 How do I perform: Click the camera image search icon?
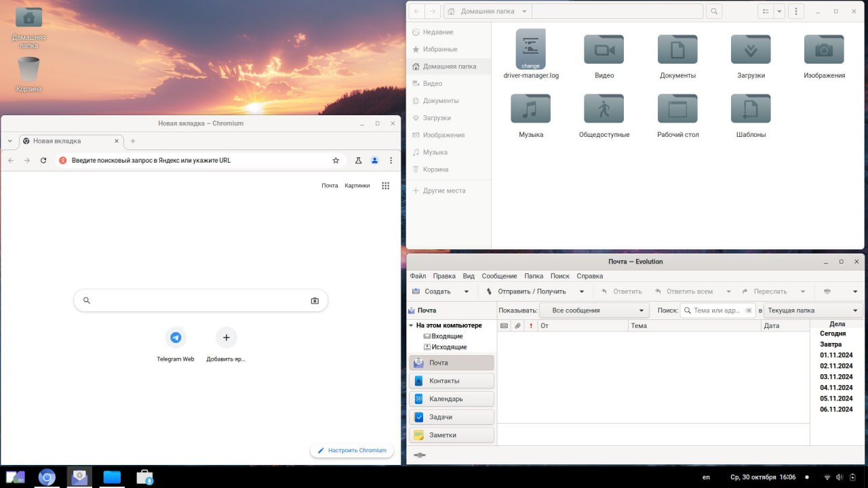[x=315, y=301]
